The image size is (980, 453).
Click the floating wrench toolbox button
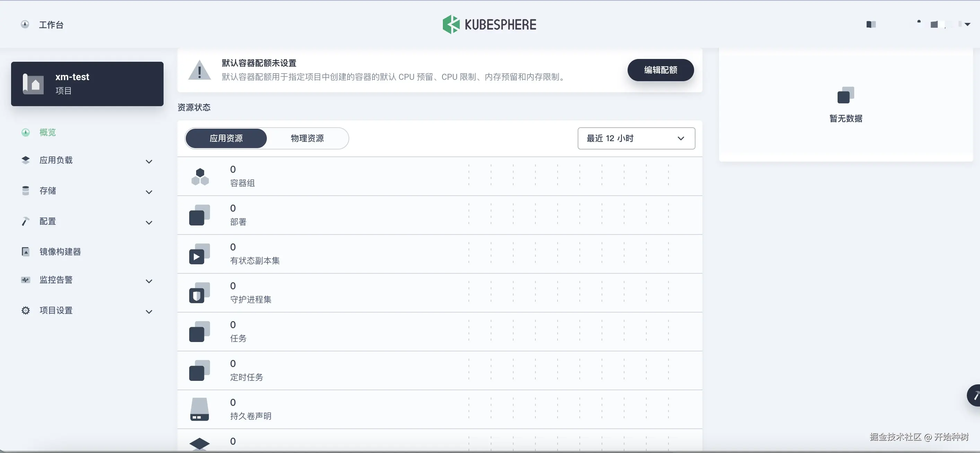(x=975, y=395)
